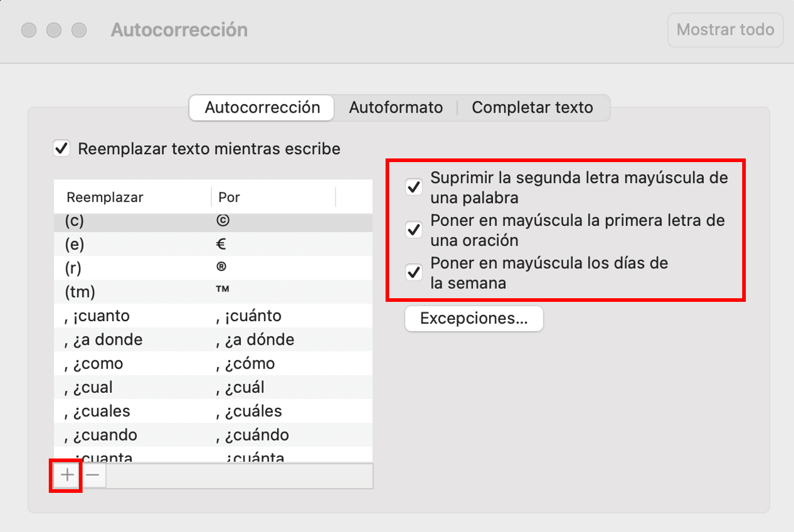The height and width of the screenshot is (532, 794).
Task: Click the Mostrar todo button
Action: [x=725, y=30]
